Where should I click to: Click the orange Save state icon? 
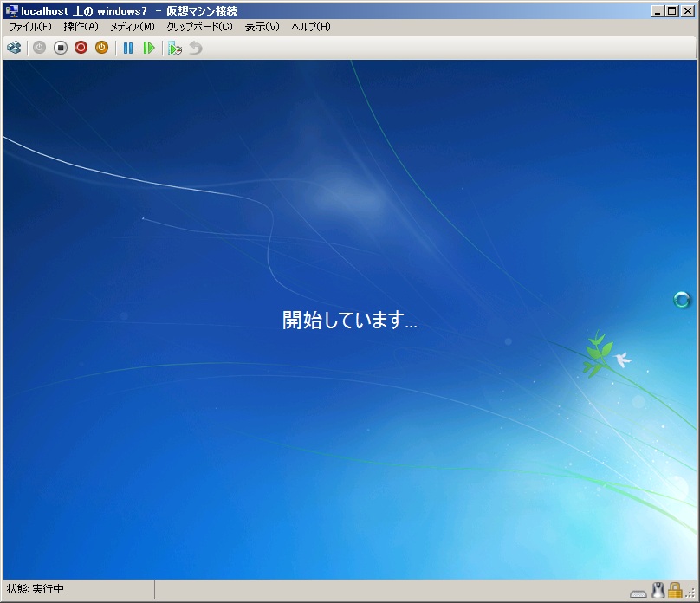[x=101, y=48]
